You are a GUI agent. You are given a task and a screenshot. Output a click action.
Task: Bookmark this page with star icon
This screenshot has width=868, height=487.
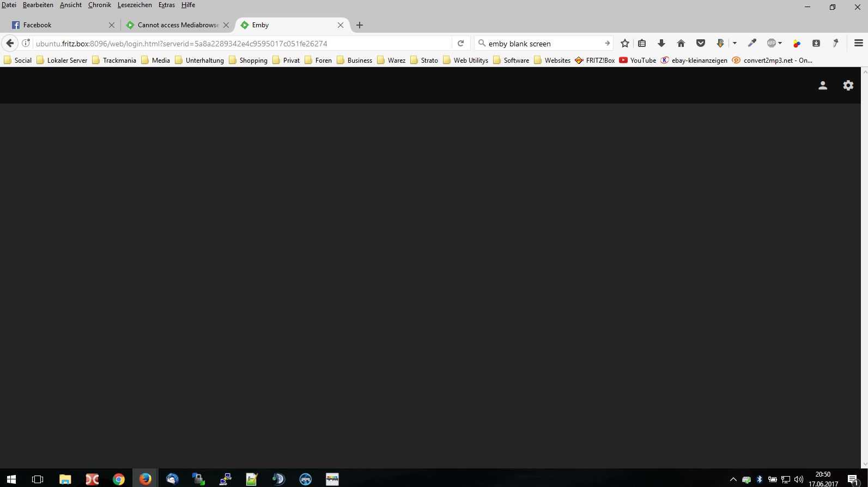coord(625,43)
